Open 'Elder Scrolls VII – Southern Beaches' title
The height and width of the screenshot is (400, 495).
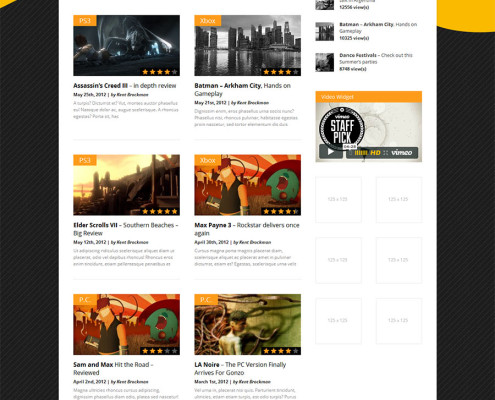[126, 229]
